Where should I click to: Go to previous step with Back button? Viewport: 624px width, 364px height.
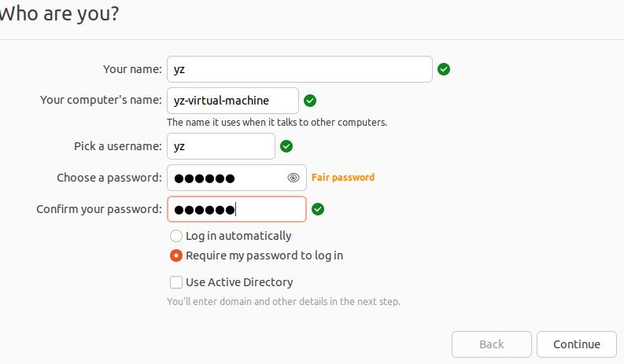pos(491,344)
